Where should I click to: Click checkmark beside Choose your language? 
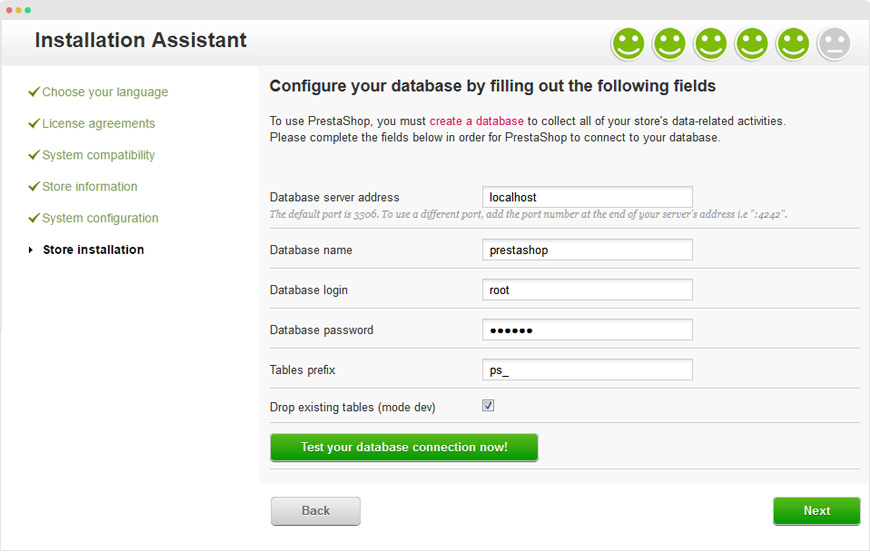tap(34, 92)
